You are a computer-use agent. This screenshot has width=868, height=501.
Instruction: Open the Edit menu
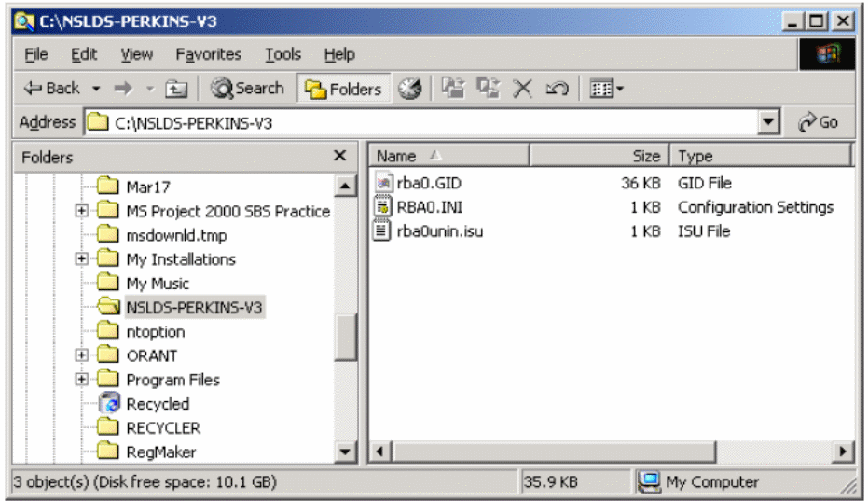(84, 54)
